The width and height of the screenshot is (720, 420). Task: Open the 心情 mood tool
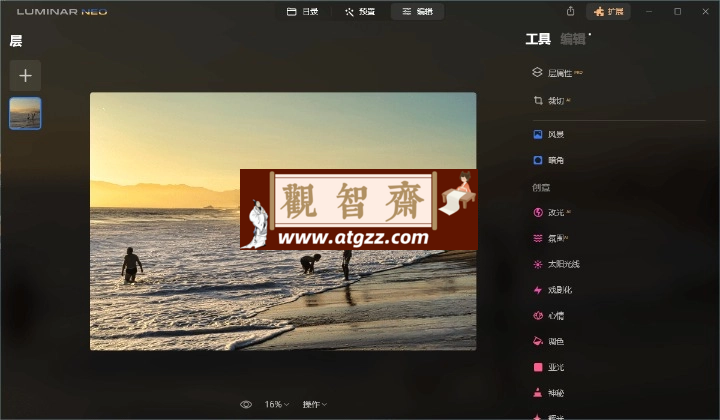pyautogui.click(x=549, y=315)
